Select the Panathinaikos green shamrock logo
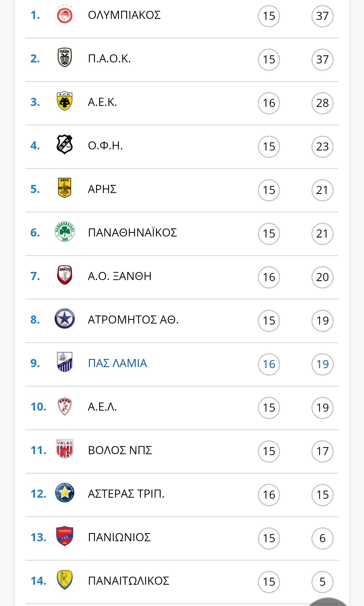Viewport: 364px width, 606px height. point(65,232)
